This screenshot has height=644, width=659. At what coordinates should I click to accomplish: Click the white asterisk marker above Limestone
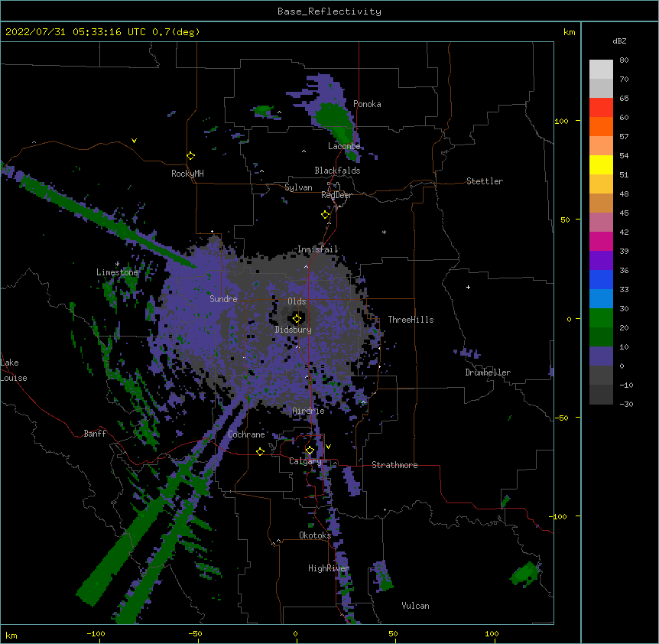coord(117,264)
